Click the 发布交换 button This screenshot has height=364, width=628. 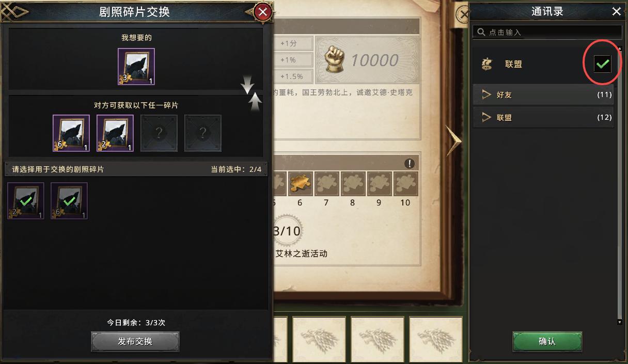point(135,341)
